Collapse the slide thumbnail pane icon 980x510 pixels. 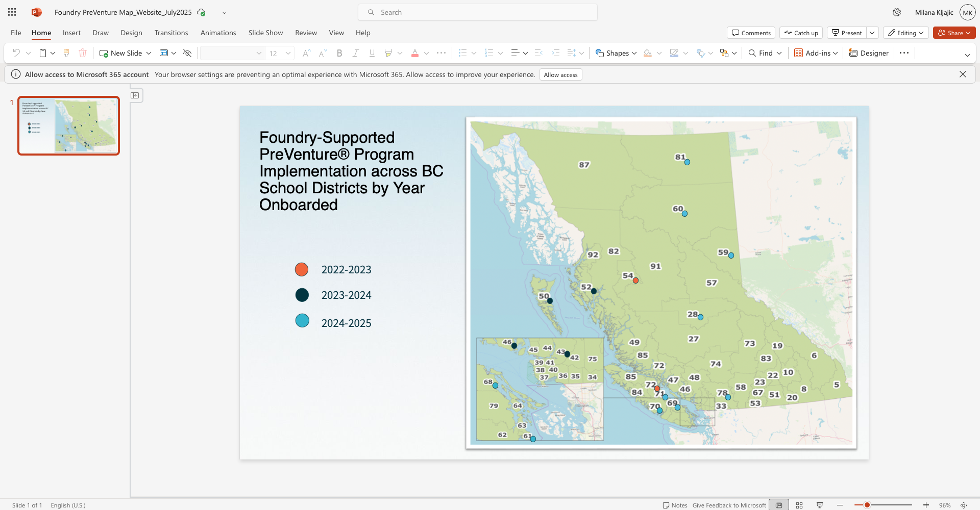[135, 95]
